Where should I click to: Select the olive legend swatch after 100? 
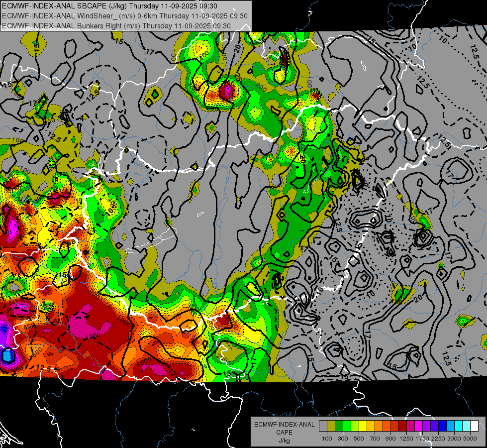point(331,426)
